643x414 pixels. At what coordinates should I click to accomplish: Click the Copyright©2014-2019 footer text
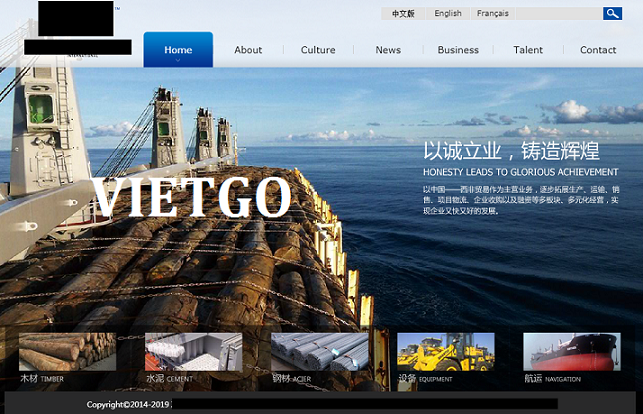tap(128, 405)
